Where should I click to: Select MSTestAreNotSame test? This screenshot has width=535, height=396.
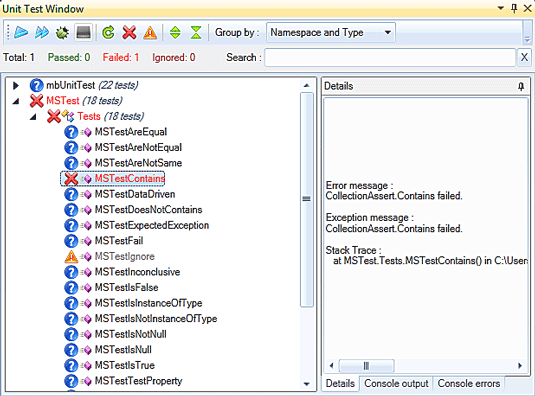click(138, 163)
